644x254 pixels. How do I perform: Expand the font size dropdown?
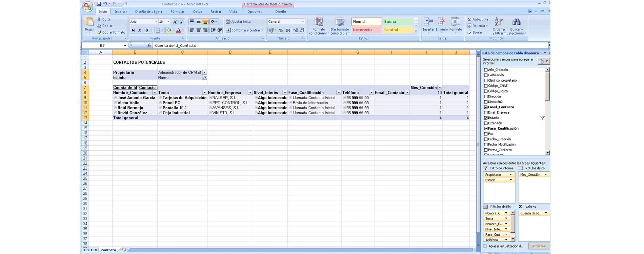pos(169,22)
